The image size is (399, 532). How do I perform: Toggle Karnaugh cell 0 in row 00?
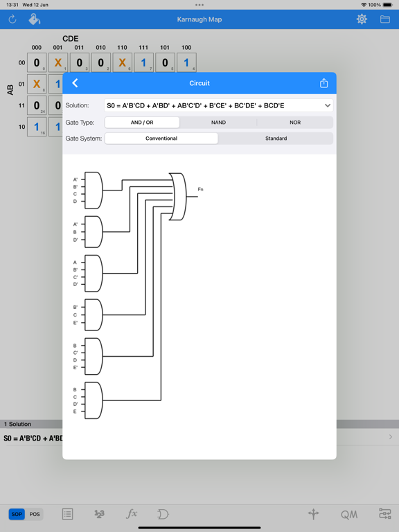(x=37, y=62)
